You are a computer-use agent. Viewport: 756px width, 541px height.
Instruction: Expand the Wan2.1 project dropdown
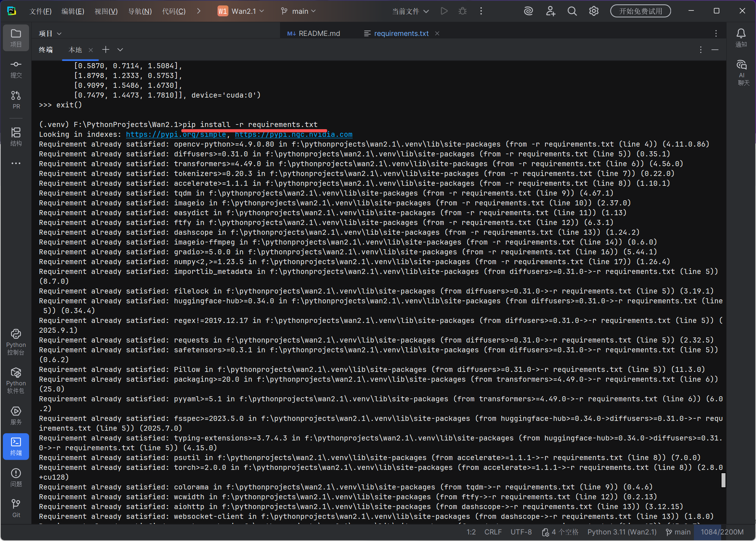(x=241, y=11)
